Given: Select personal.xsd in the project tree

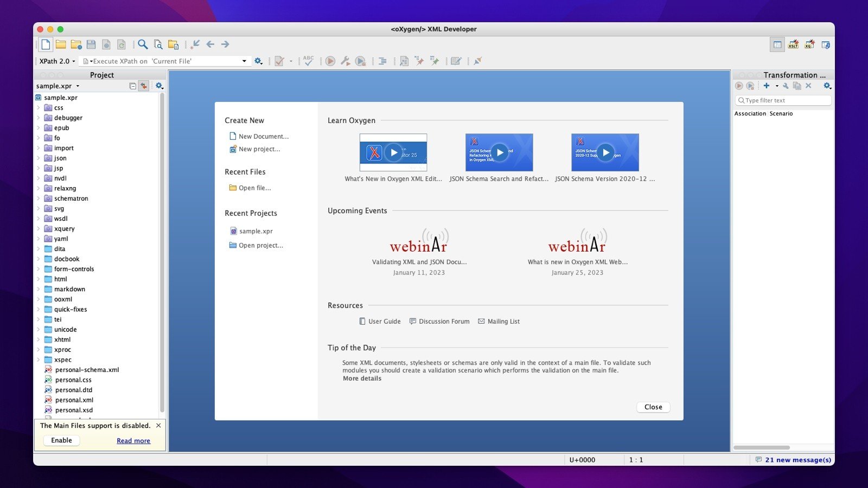Looking at the screenshot, I should click(x=74, y=410).
